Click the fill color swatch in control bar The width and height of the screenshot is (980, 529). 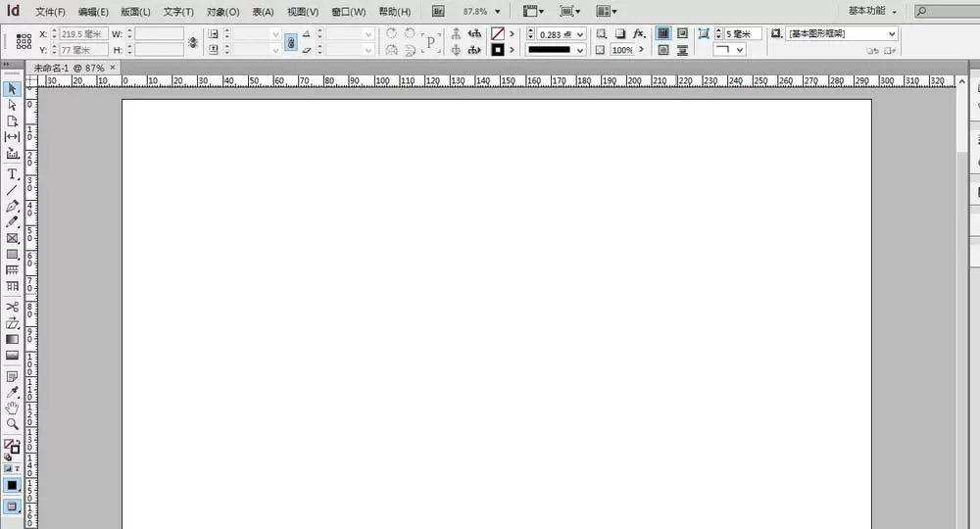click(498, 33)
